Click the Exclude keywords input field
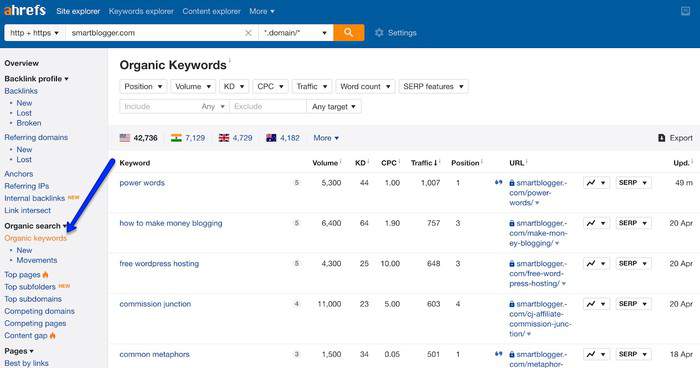Screen dimensions: 700x368 (x=268, y=107)
